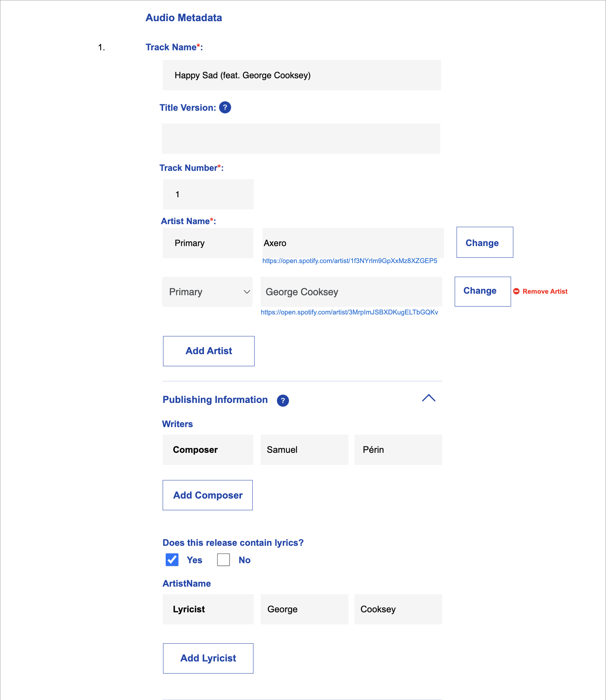Check the No lyrics checkbox
This screenshot has width=606, height=700.
[224, 560]
